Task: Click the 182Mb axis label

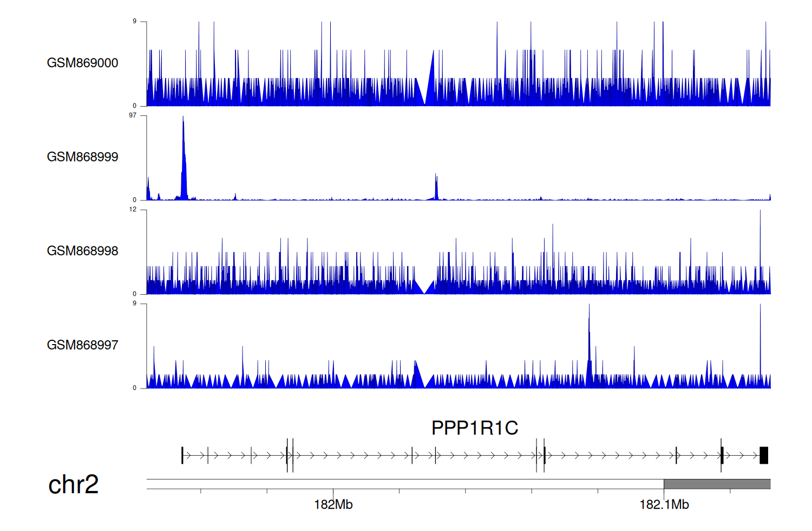Action: pyautogui.click(x=333, y=505)
